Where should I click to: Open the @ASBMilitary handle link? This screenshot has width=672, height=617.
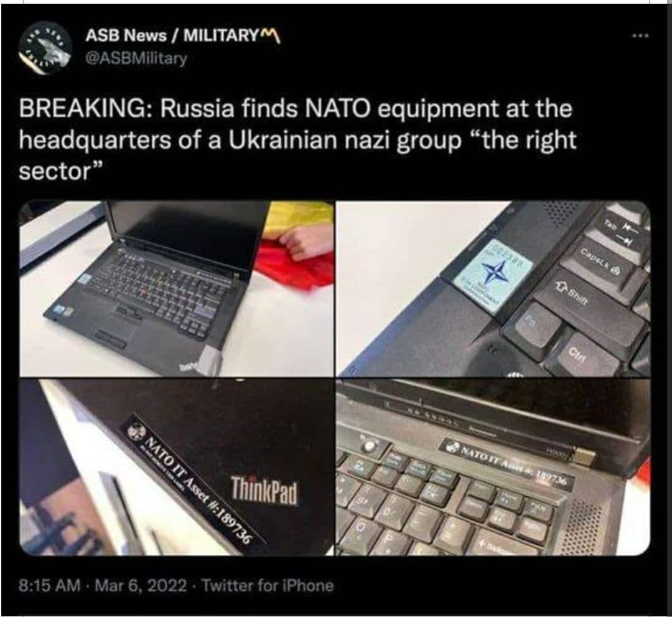[x=136, y=59]
